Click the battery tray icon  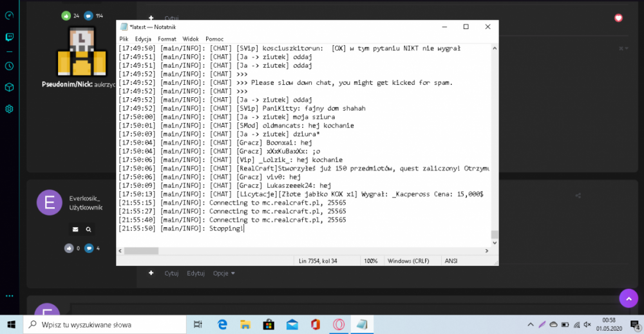click(x=565, y=324)
